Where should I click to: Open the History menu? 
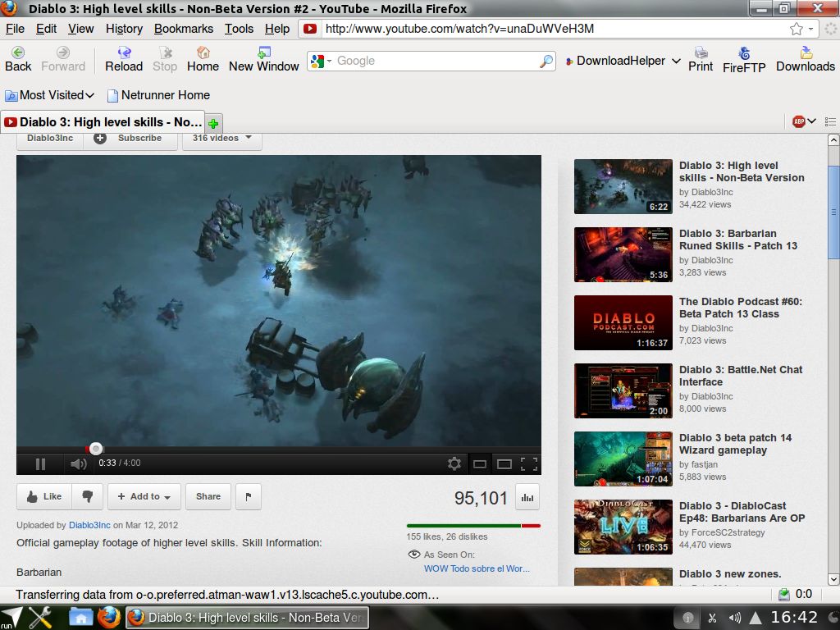pyautogui.click(x=124, y=29)
